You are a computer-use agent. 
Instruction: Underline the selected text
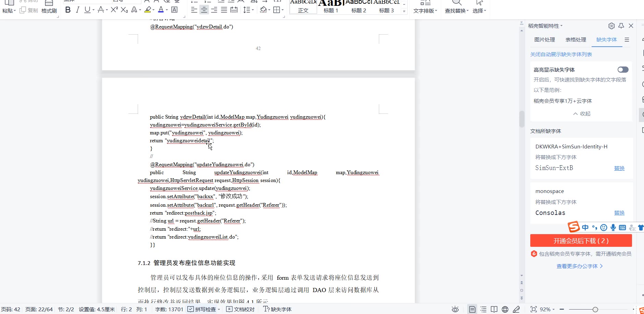pos(87,10)
